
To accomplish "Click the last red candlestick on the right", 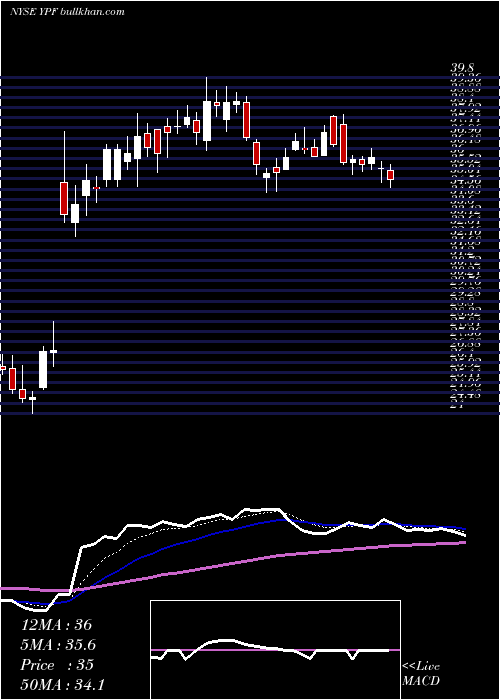I will point(391,175).
